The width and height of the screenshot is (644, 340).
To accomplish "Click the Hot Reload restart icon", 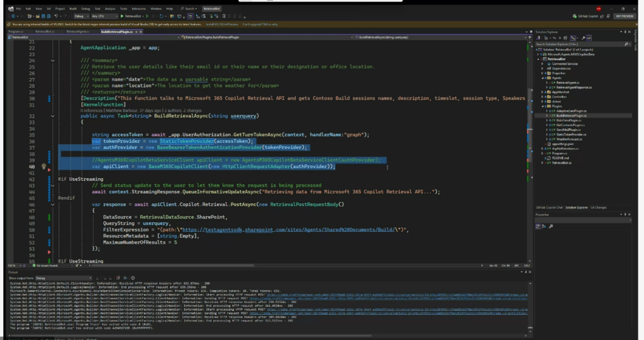I will point(162,16).
